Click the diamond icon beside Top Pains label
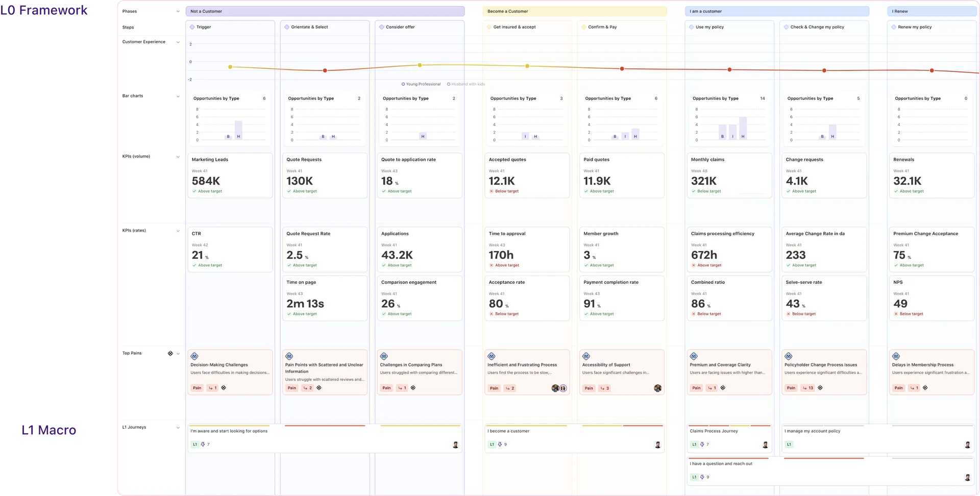 (170, 353)
